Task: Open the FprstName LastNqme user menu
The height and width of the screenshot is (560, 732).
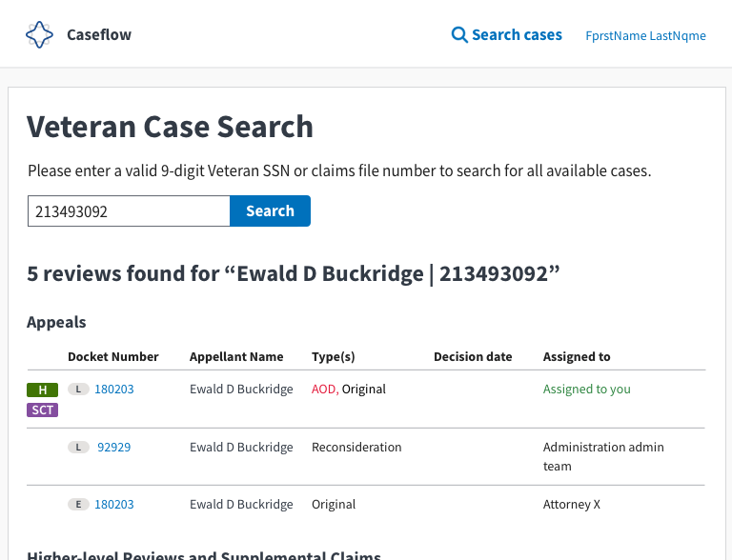Action: (x=645, y=35)
